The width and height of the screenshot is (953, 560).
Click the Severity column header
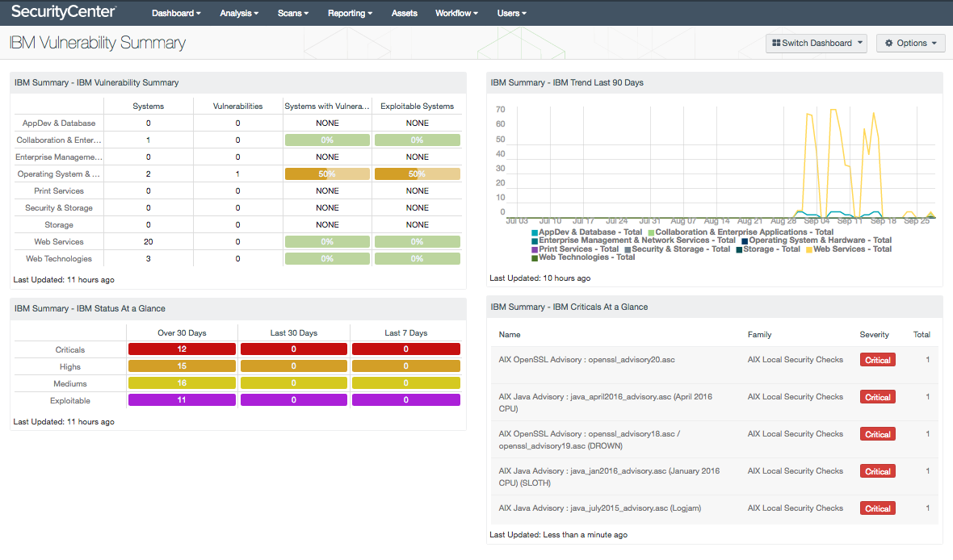[x=874, y=335]
